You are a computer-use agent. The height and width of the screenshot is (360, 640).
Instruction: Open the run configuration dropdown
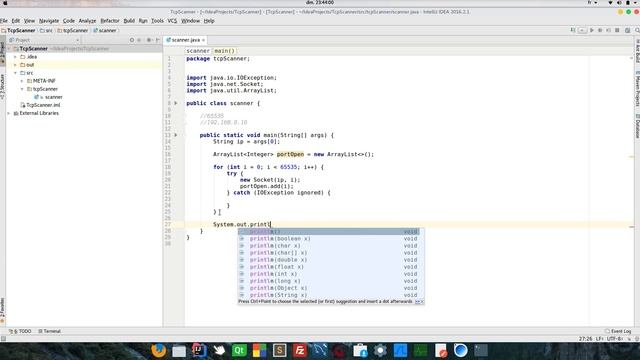click(x=582, y=31)
